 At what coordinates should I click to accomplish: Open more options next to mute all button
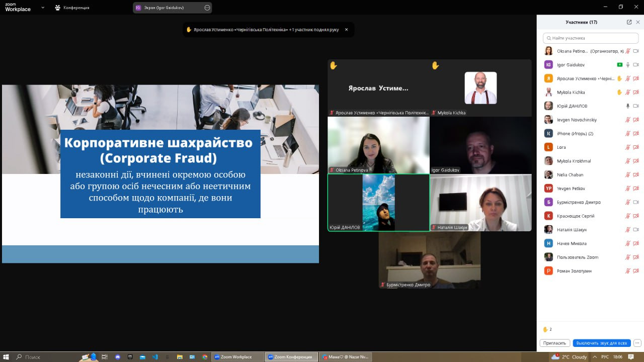point(637,343)
